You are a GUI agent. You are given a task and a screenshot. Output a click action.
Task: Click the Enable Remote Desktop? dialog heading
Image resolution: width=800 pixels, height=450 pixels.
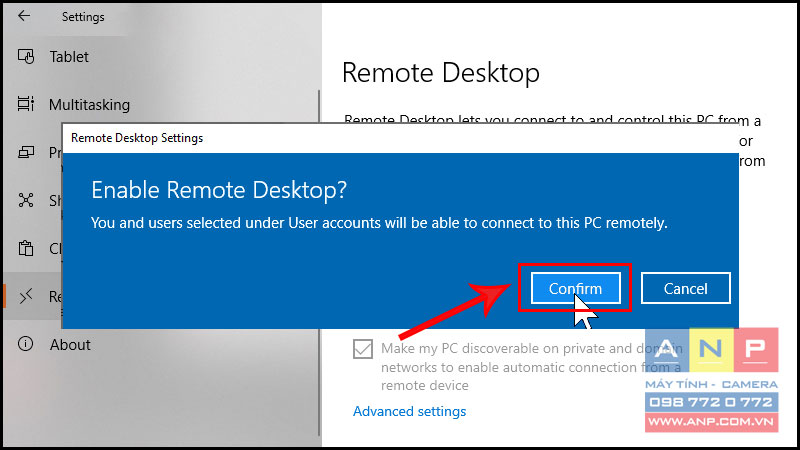coord(219,190)
